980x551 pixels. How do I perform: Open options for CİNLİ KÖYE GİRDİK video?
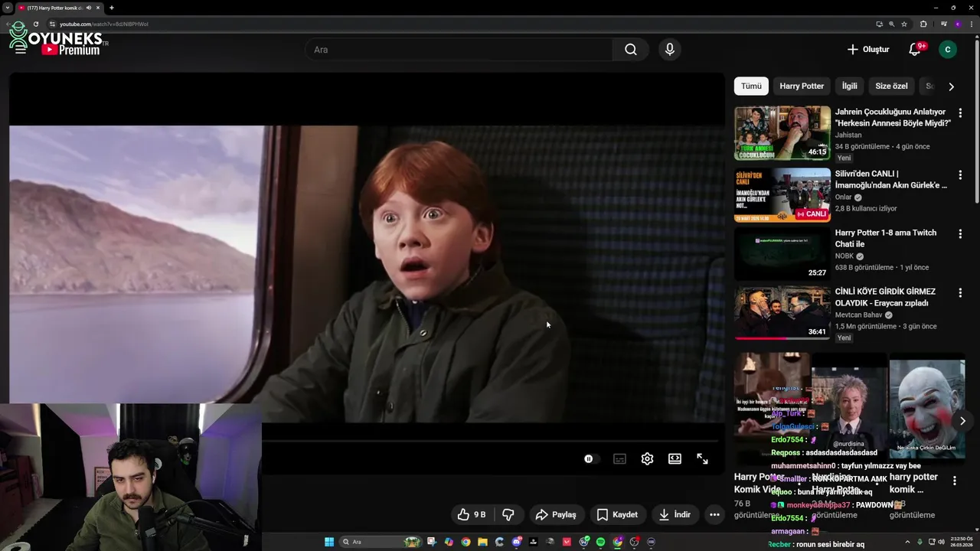click(960, 293)
